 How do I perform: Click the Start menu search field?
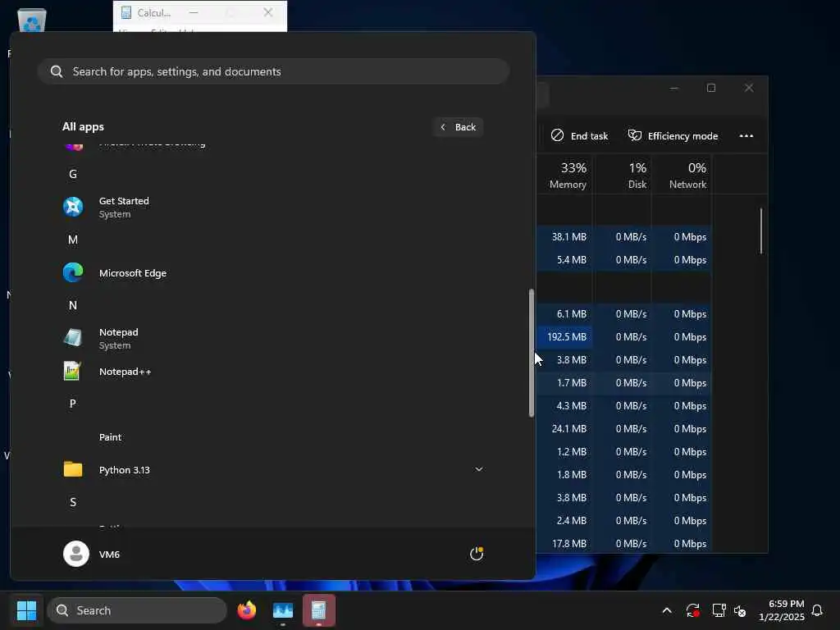click(273, 71)
